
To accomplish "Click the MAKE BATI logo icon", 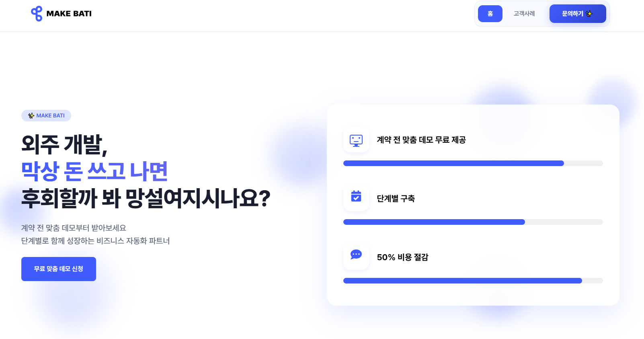I will pos(36,13).
